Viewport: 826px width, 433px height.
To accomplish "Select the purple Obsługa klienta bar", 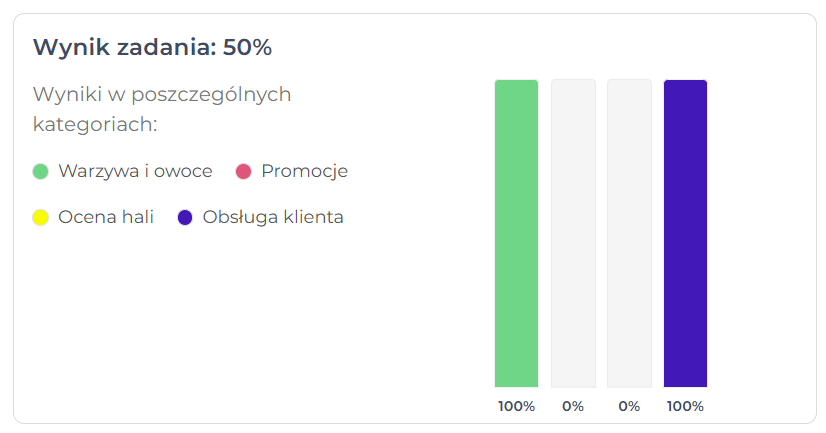I will click(x=685, y=233).
